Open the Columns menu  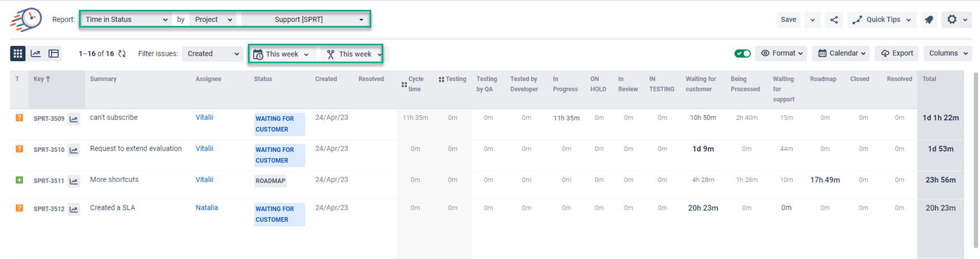pos(947,54)
